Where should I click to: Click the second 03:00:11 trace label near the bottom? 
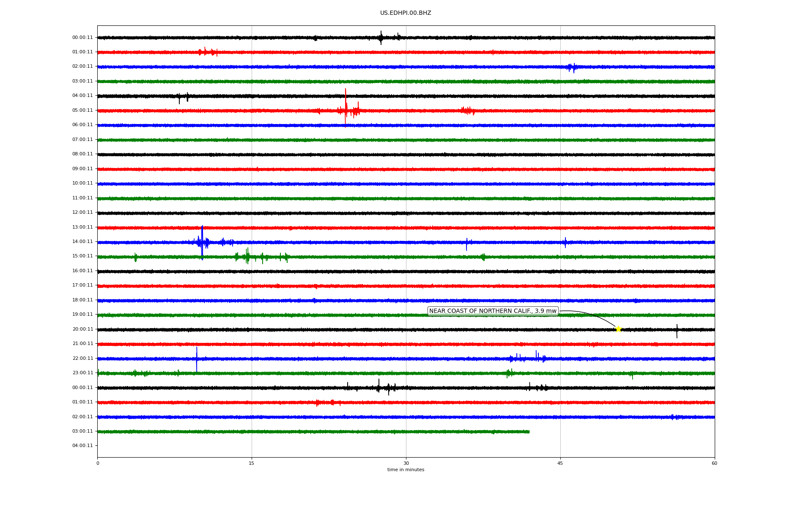(x=82, y=431)
